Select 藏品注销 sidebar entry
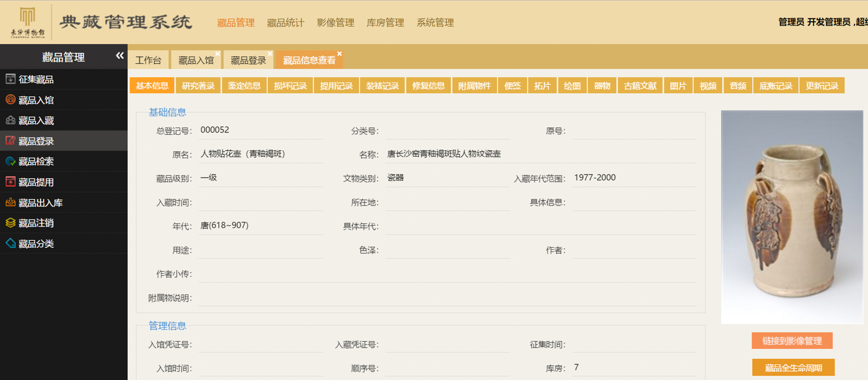Viewport: 868px width, 380px height. pyautogui.click(x=64, y=223)
